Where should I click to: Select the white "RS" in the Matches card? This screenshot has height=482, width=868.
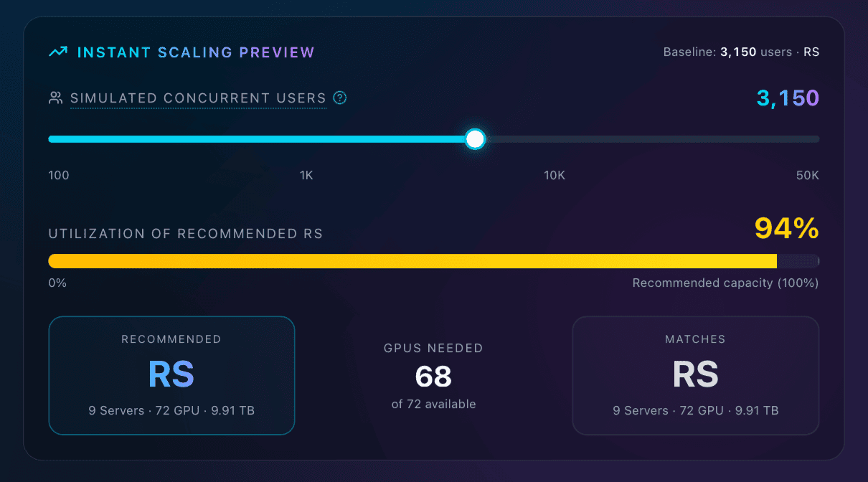coord(696,374)
